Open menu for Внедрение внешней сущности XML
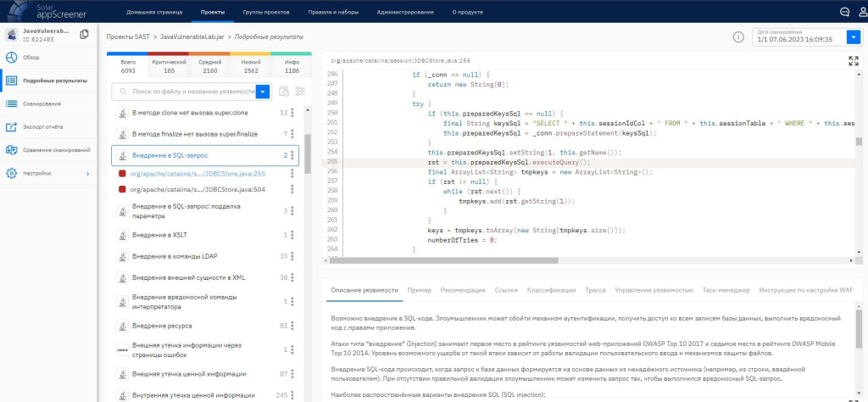Image resolution: width=868 pixels, height=402 pixels. click(292, 277)
